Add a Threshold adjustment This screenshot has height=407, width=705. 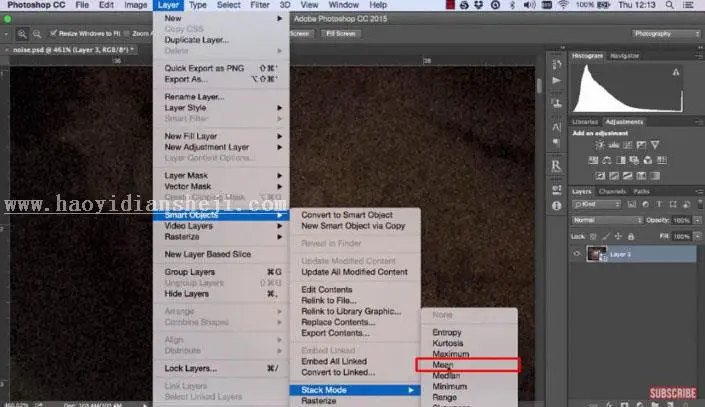coord(628,176)
